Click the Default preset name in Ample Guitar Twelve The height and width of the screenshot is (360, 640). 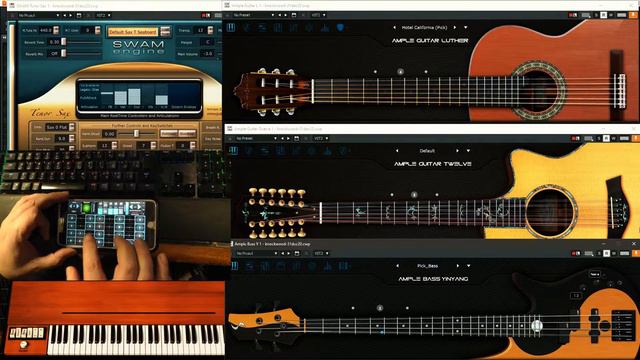coord(427,151)
